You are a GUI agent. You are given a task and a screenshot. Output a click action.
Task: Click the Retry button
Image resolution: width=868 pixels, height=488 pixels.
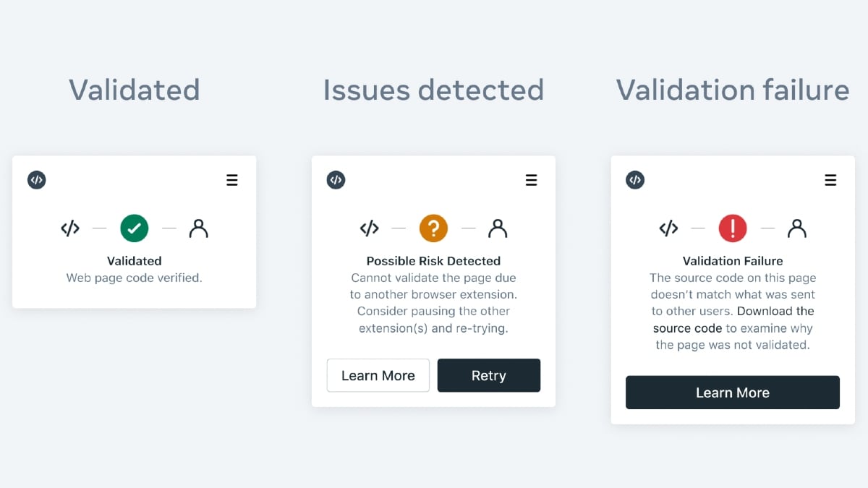click(x=489, y=375)
